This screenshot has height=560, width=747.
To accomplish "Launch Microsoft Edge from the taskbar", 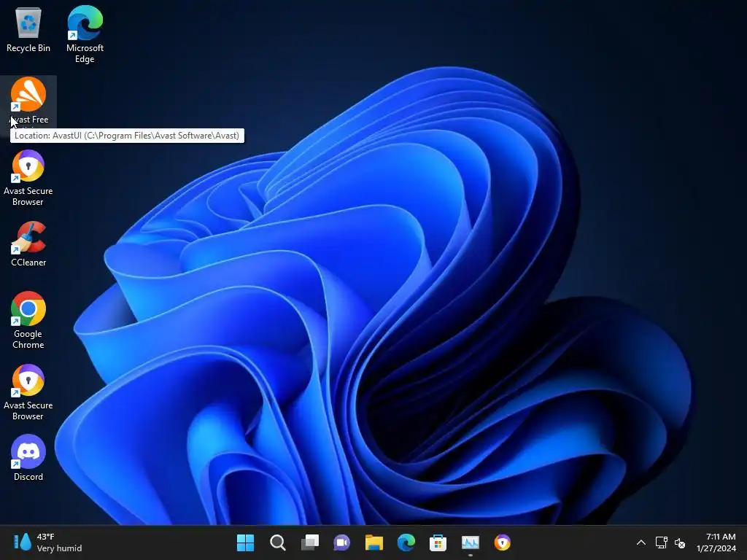I will (x=406, y=542).
